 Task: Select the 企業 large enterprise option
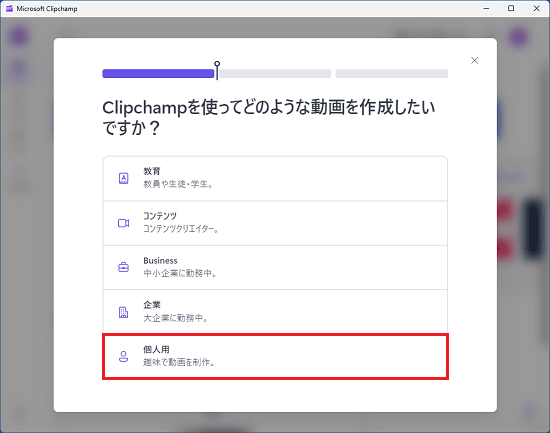[275, 312]
